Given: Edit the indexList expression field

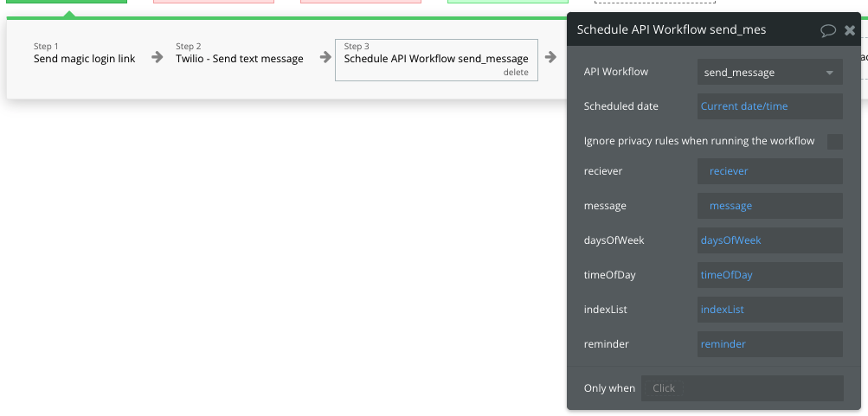Looking at the screenshot, I should click(769, 310).
